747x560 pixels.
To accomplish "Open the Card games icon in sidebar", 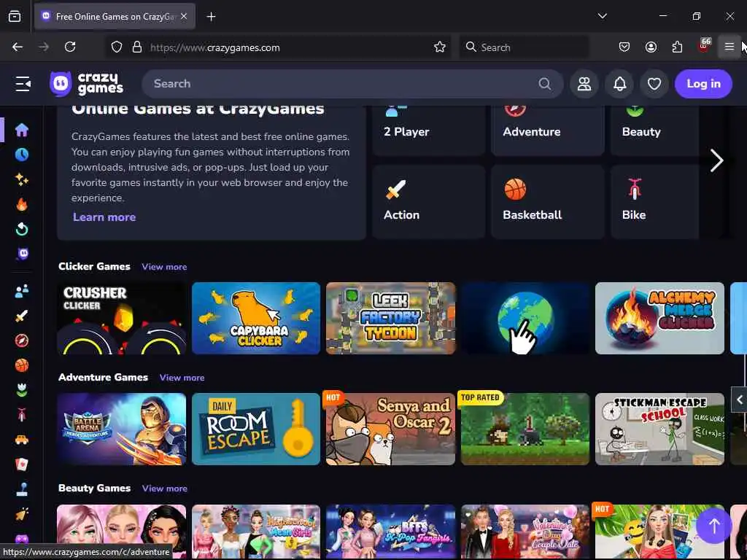I will coord(22,464).
